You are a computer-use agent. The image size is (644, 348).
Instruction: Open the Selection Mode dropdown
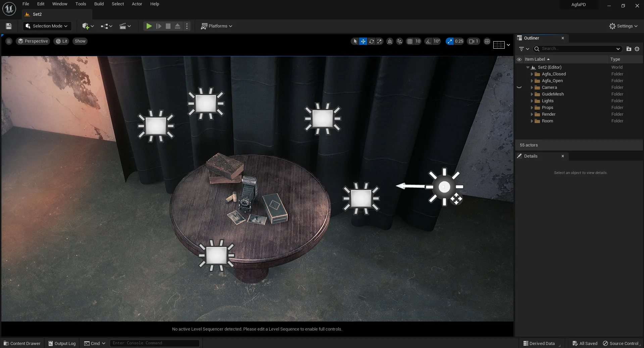(x=47, y=26)
